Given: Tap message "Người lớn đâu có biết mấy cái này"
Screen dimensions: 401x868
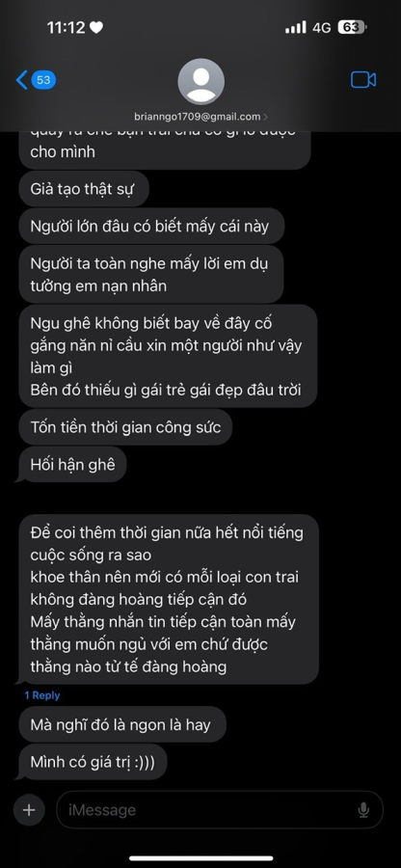Looking at the screenshot, I should 151,226.
